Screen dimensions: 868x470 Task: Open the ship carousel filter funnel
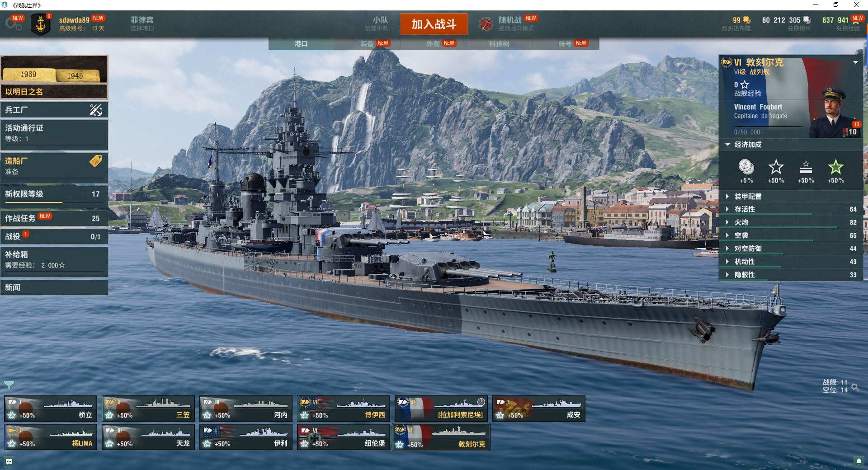tap(9, 385)
